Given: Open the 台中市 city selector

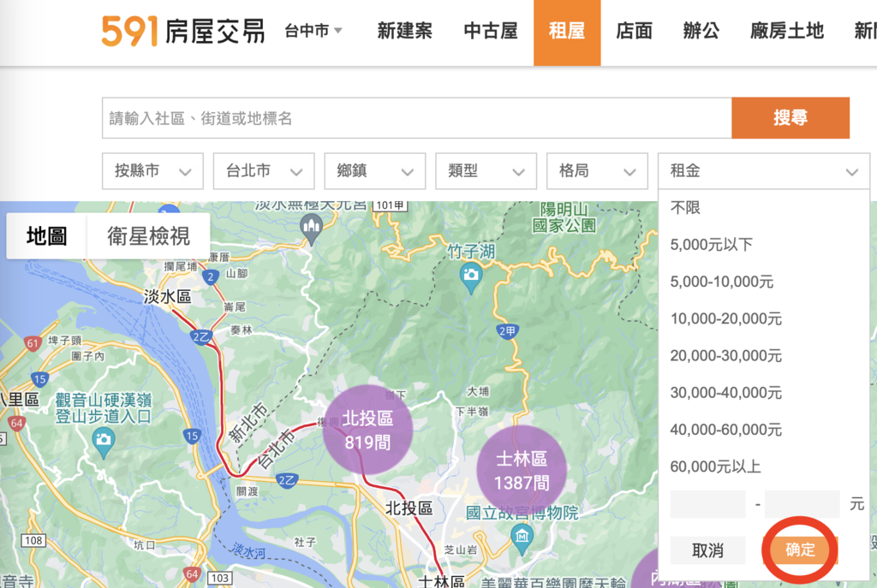Looking at the screenshot, I should click(x=313, y=31).
